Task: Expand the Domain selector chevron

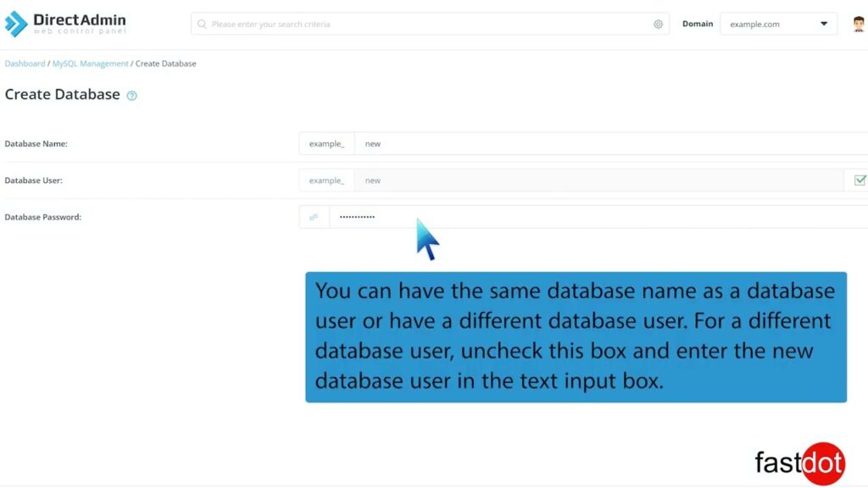Action: (823, 24)
